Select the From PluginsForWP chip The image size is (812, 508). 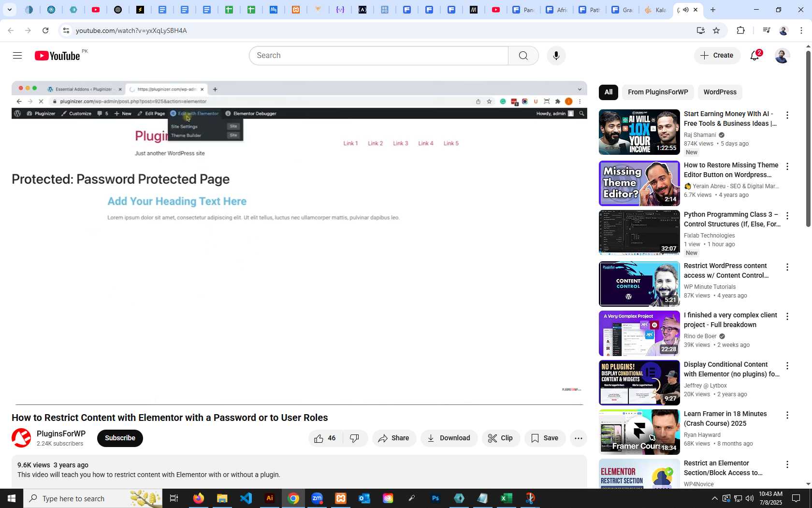pos(658,92)
